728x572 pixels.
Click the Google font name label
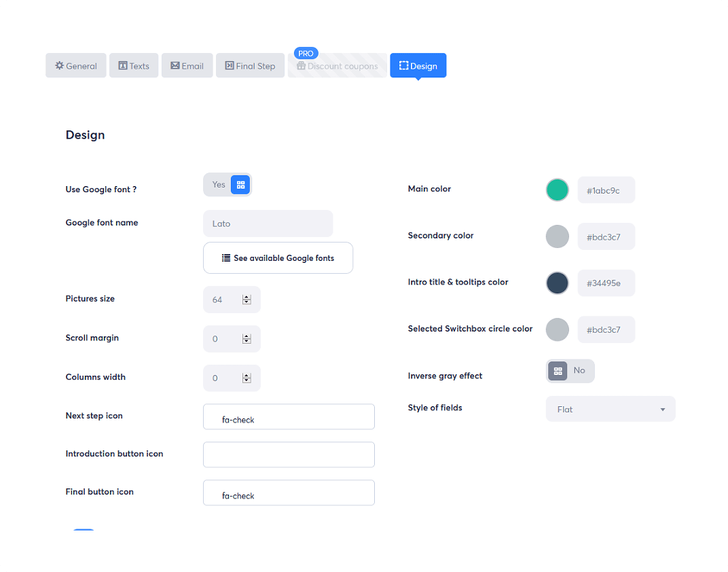(x=102, y=222)
